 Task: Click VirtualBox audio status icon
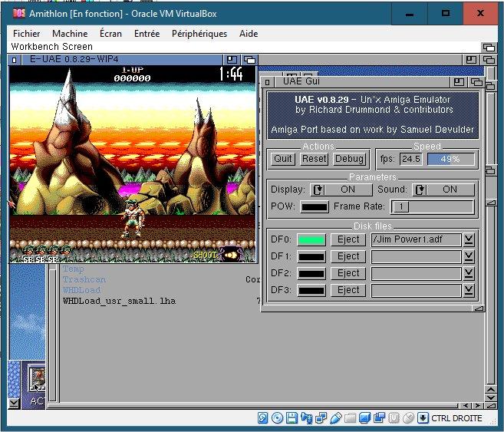(307, 418)
